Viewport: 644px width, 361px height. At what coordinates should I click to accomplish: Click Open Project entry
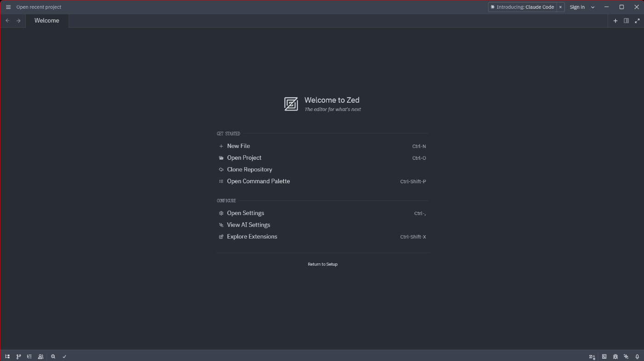point(322,158)
